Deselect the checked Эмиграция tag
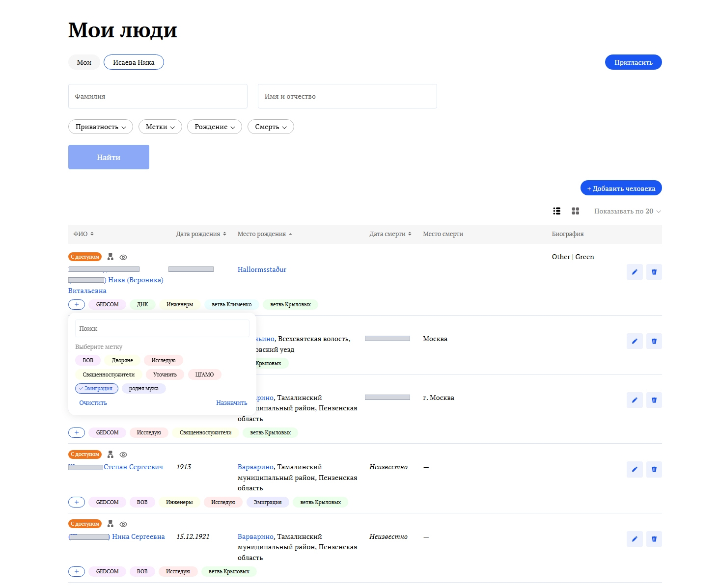Screen dimensions: 719x588 coord(97,388)
